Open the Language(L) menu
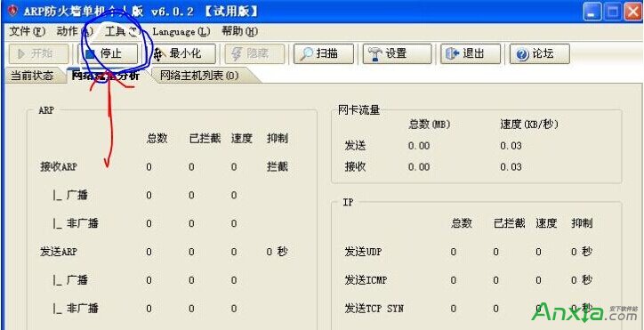Viewport: 644px width, 330px height. 181,31
